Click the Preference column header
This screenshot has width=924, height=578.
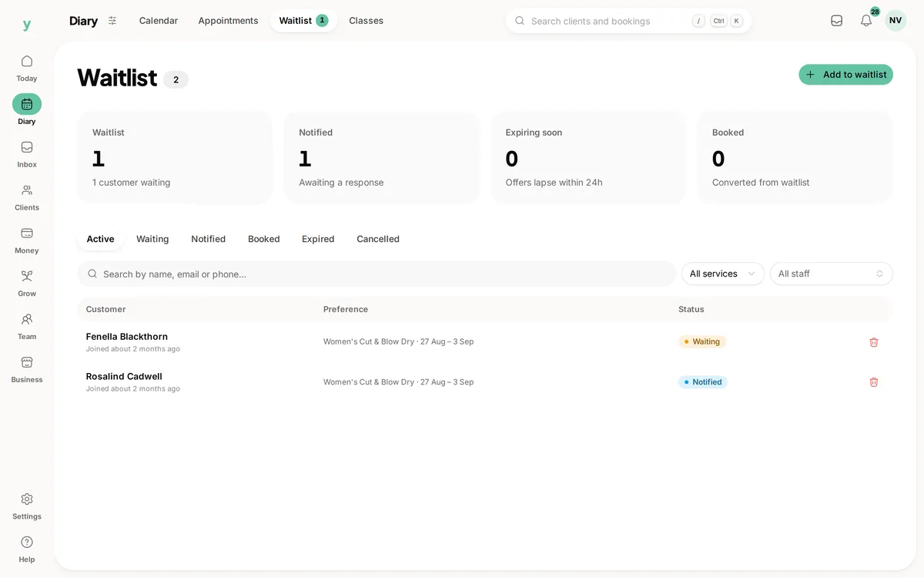[346, 309]
